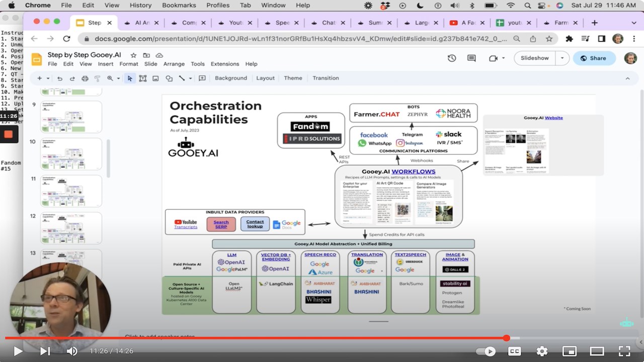
Task: Bookmark page with address bar star
Action: pyautogui.click(x=549, y=39)
